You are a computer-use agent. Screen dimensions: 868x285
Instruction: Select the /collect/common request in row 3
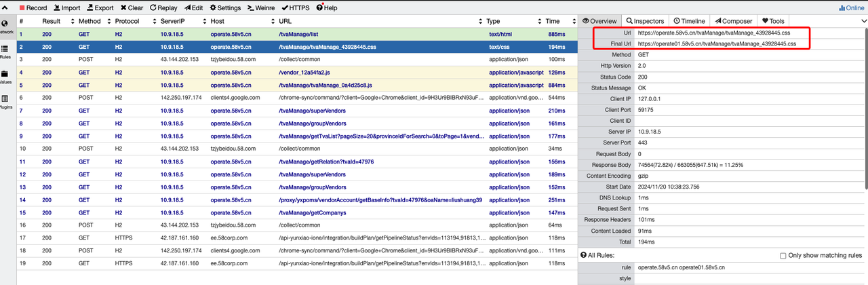click(296, 59)
